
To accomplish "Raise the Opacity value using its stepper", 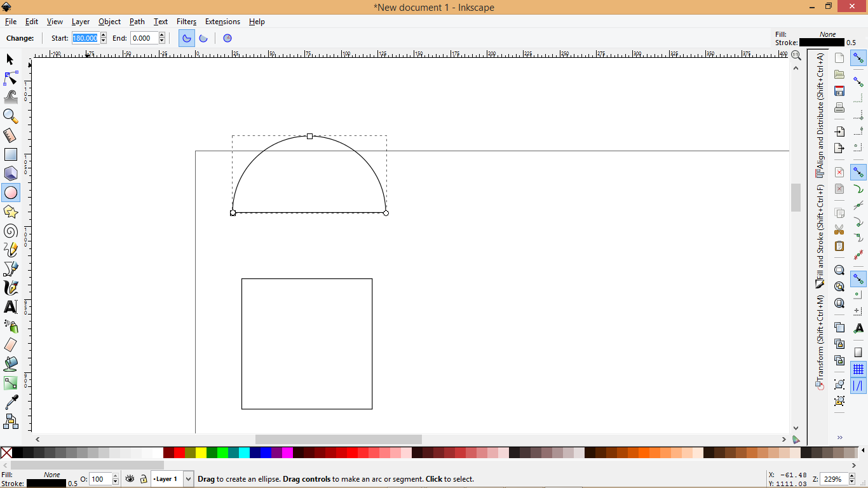I will coord(115,476).
